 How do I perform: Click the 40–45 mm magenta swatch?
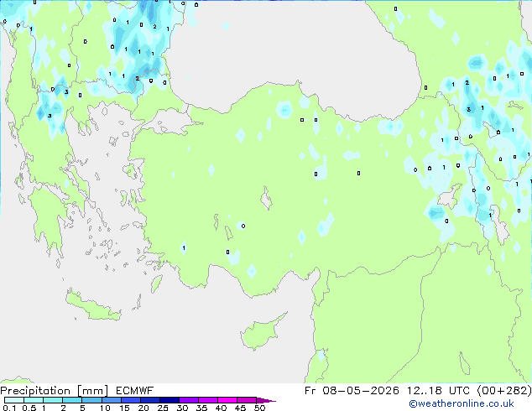(227, 400)
